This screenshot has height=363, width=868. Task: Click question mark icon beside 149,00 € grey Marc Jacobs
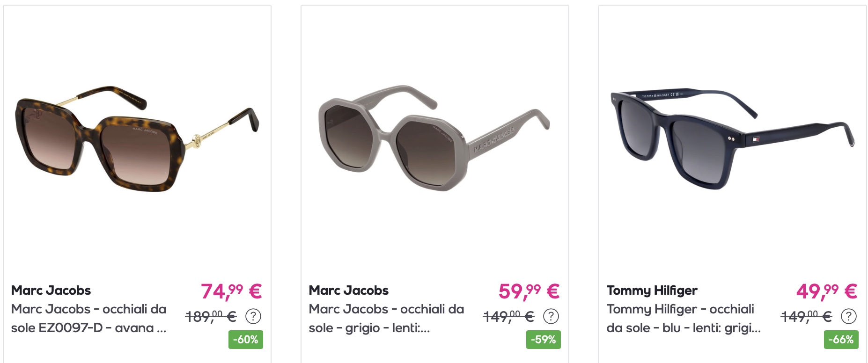tap(551, 317)
